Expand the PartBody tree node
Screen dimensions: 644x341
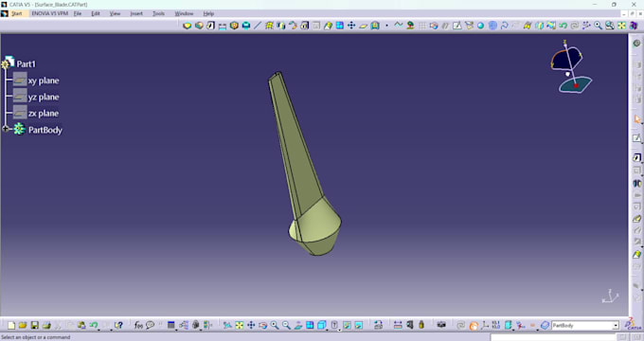click(6, 129)
